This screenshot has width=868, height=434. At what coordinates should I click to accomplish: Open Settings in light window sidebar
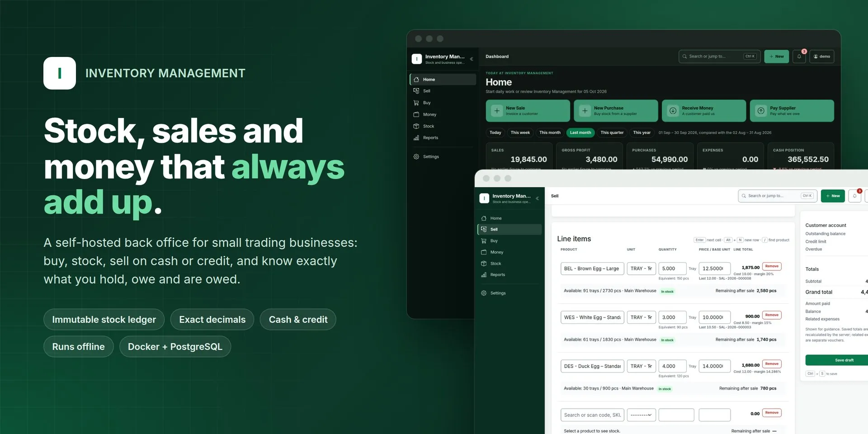click(x=509, y=293)
